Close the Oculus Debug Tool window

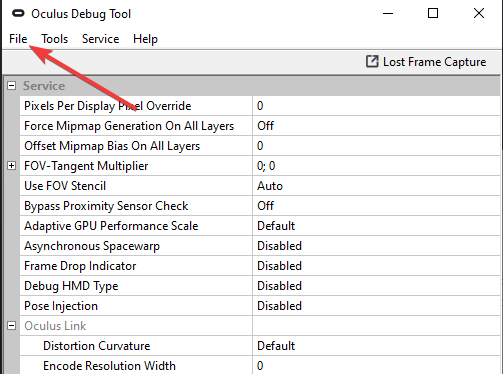[x=479, y=13]
